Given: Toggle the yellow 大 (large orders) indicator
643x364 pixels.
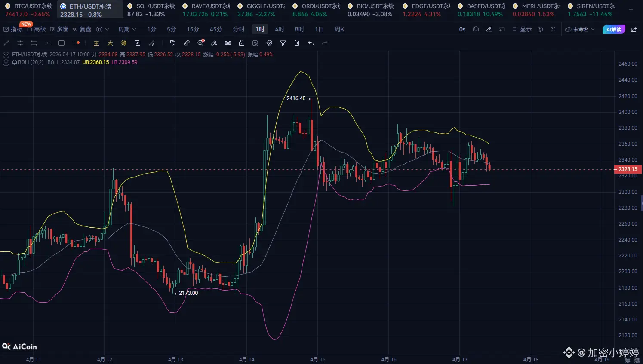Looking at the screenshot, I should tap(110, 43).
